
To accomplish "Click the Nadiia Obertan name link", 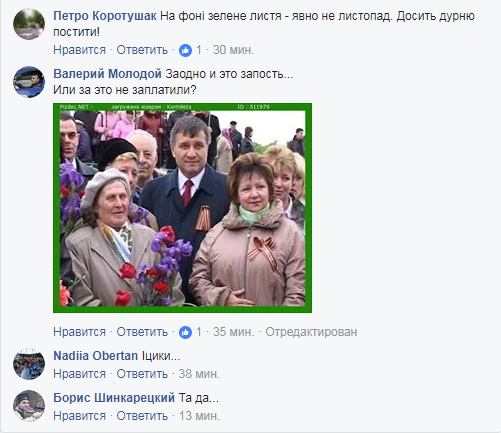I will pyautogui.click(x=96, y=356).
